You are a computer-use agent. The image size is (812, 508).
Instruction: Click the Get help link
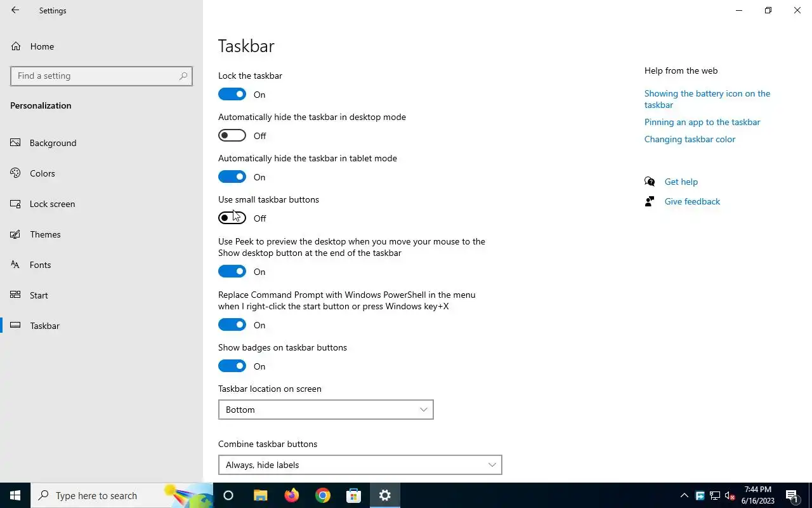(x=681, y=182)
